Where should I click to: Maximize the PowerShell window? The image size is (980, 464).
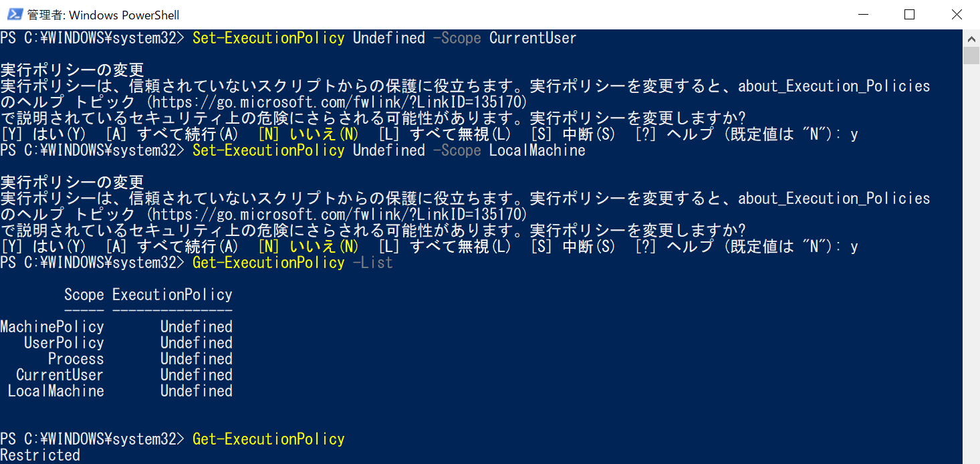tap(909, 15)
